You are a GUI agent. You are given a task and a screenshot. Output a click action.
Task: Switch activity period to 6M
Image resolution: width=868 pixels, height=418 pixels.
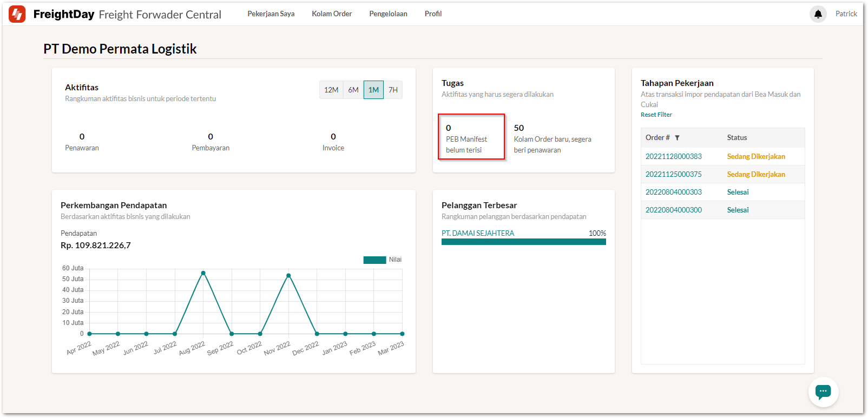pyautogui.click(x=353, y=90)
